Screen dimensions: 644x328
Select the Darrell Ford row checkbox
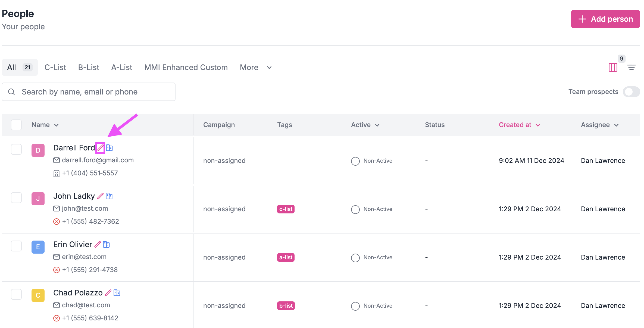(16, 149)
